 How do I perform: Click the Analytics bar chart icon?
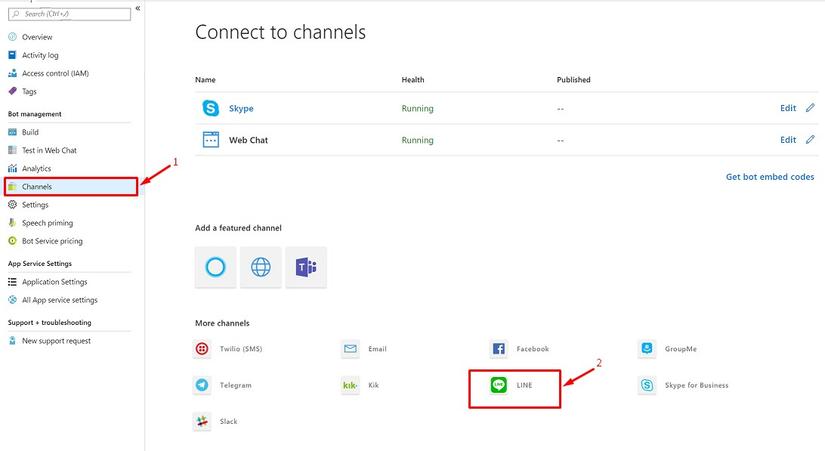[12, 168]
